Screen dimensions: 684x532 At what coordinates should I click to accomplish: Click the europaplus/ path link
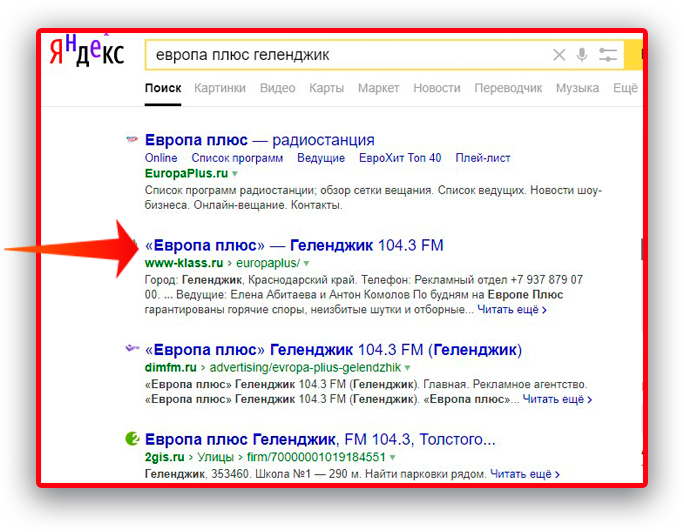pyautogui.click(x=268, y=263)
